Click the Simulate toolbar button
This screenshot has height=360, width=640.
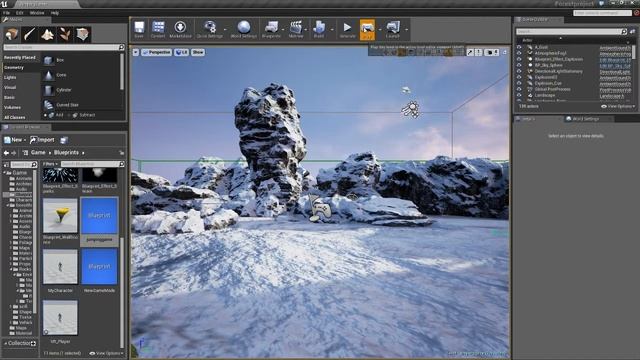(x=347, y=29)
